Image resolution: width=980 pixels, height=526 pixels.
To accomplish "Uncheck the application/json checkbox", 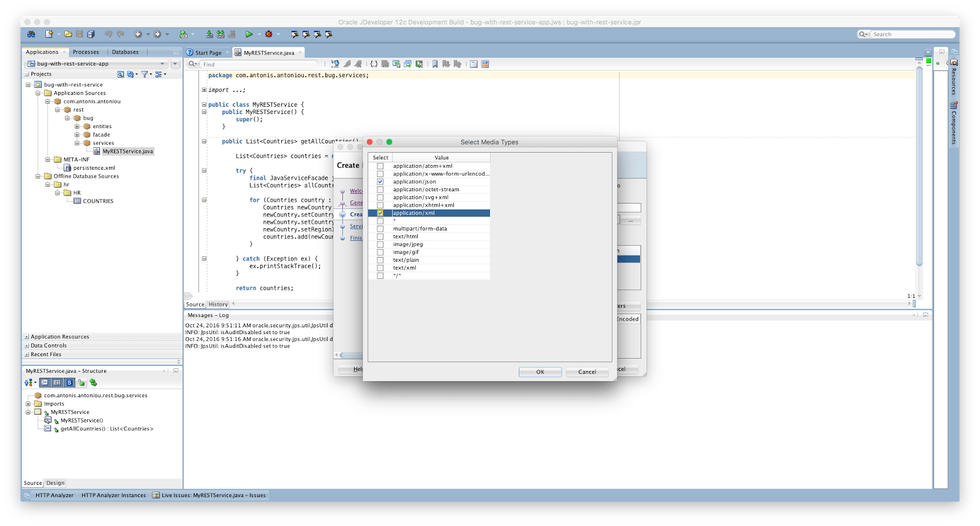I will tap(380, 181).
